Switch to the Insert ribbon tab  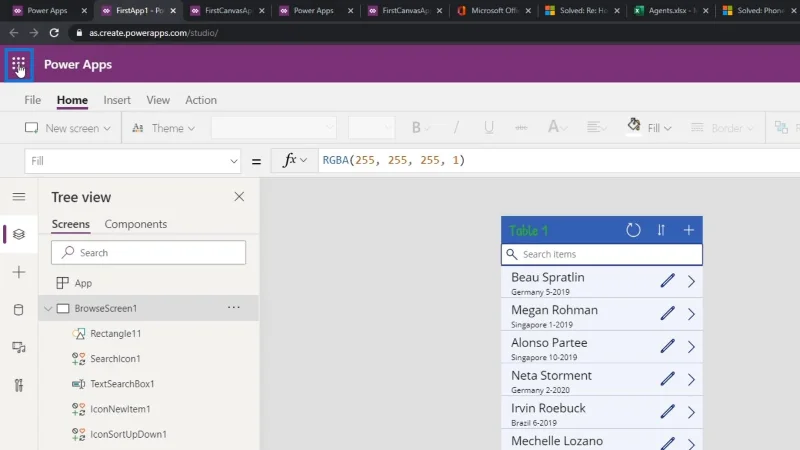pos(117,100)
